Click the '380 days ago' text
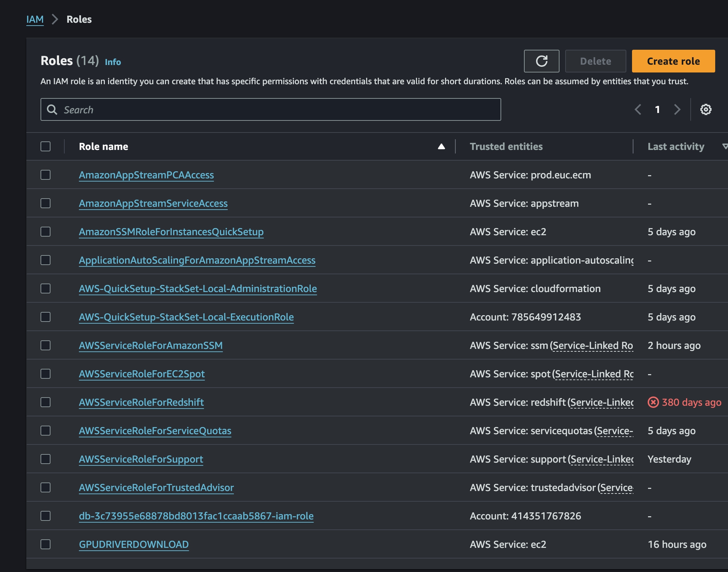Screen dimensions: 728x572 coord(691,402)
